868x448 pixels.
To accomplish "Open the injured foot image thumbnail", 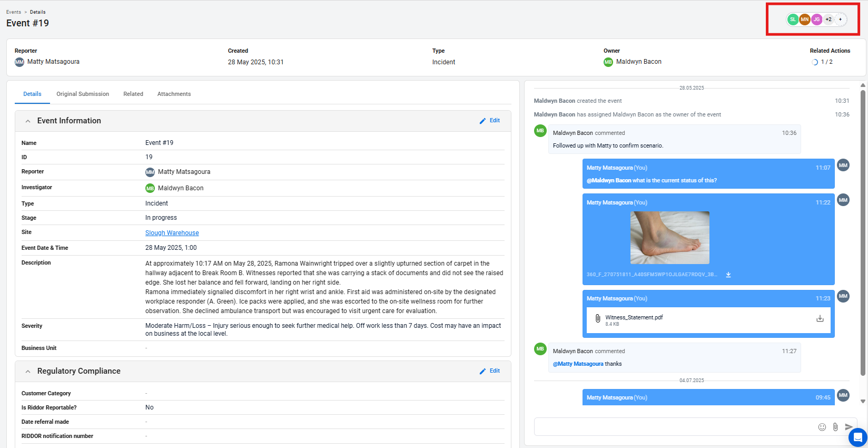I will click(x=669, y=238).
